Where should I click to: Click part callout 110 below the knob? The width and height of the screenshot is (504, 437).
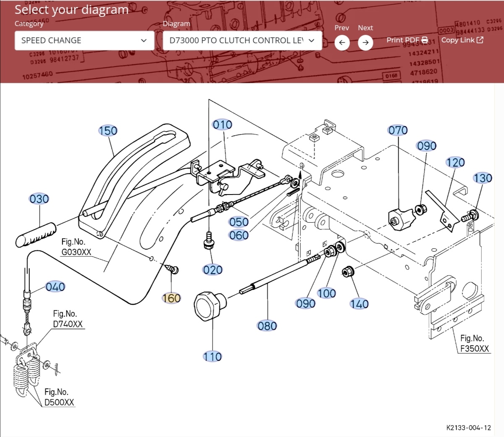click(212, 357)
